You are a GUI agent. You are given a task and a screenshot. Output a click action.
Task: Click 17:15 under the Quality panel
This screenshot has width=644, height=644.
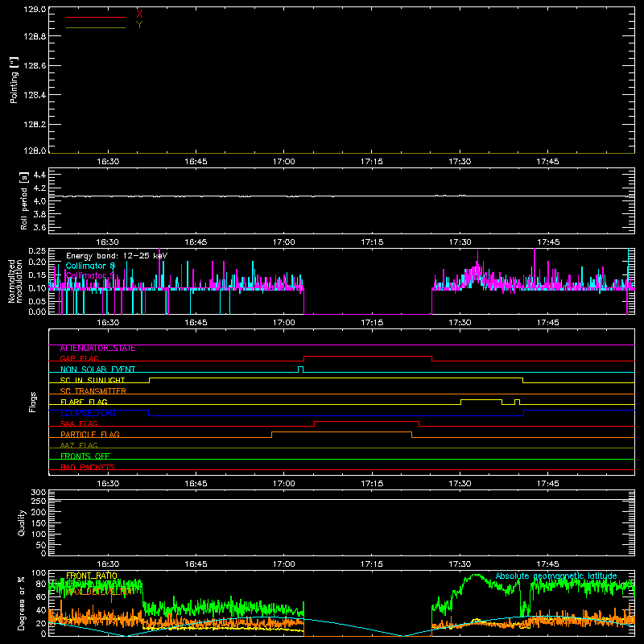(x=372, y=564)
